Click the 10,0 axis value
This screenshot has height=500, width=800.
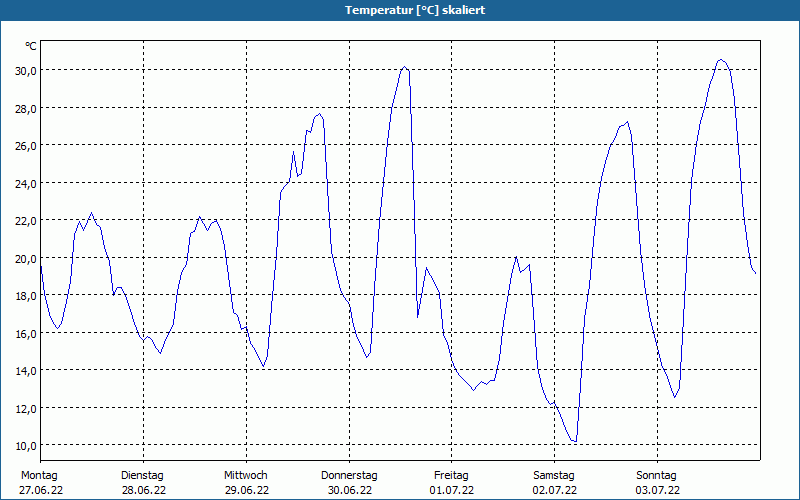[26, 445]
